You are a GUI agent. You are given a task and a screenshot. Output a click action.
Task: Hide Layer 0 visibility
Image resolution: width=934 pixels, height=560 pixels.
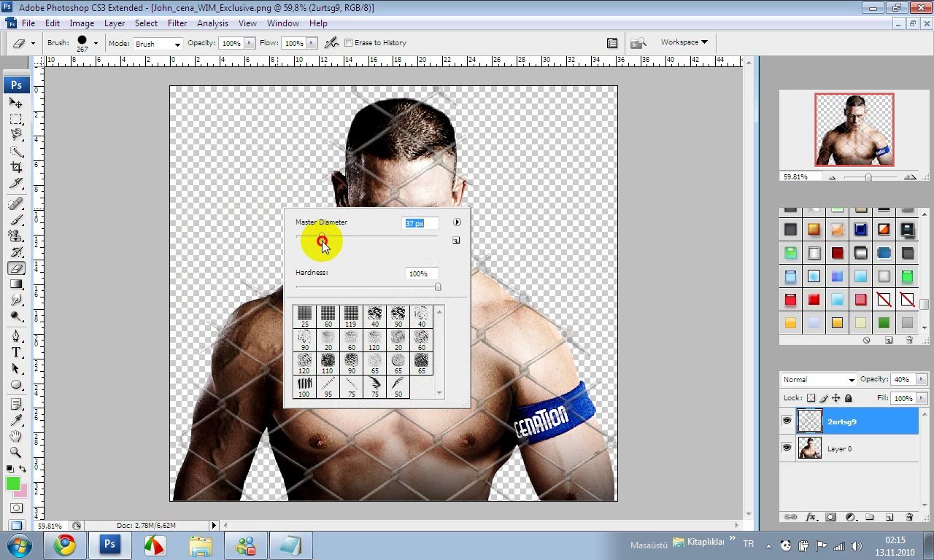(787, 448)
